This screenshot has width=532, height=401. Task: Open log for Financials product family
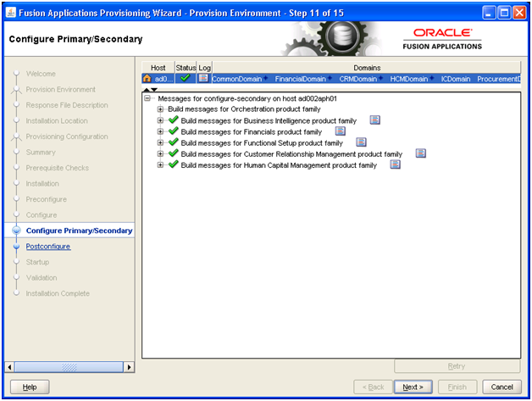coord(341,131)
